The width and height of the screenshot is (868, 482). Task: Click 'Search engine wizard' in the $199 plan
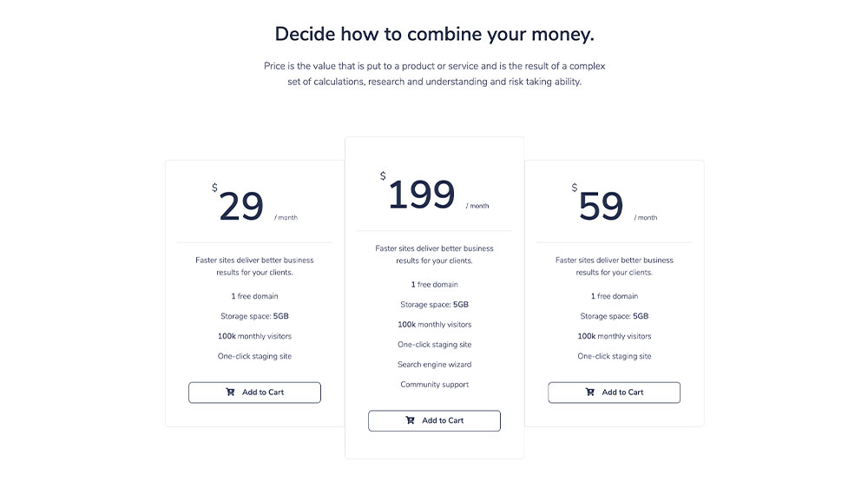pos(435,365)
